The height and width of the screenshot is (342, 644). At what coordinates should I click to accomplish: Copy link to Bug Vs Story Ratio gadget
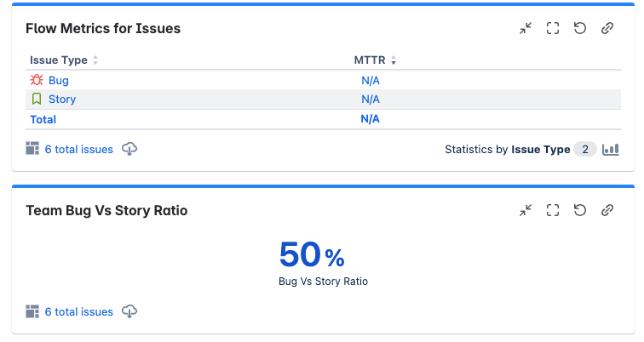coord(607,210)
